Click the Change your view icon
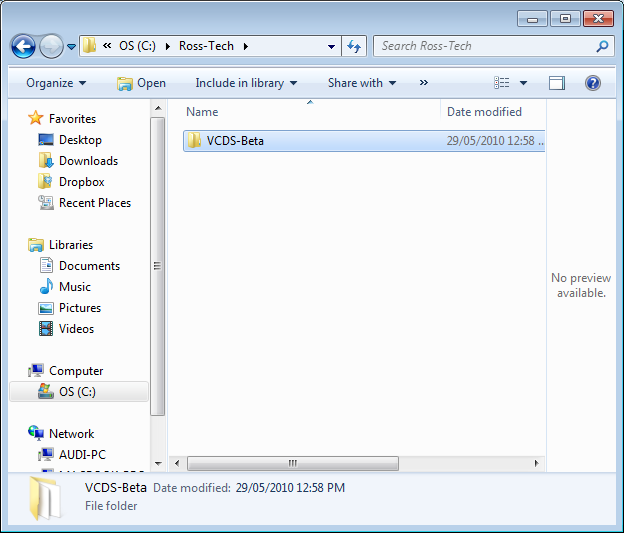 (x=502, y=83)
